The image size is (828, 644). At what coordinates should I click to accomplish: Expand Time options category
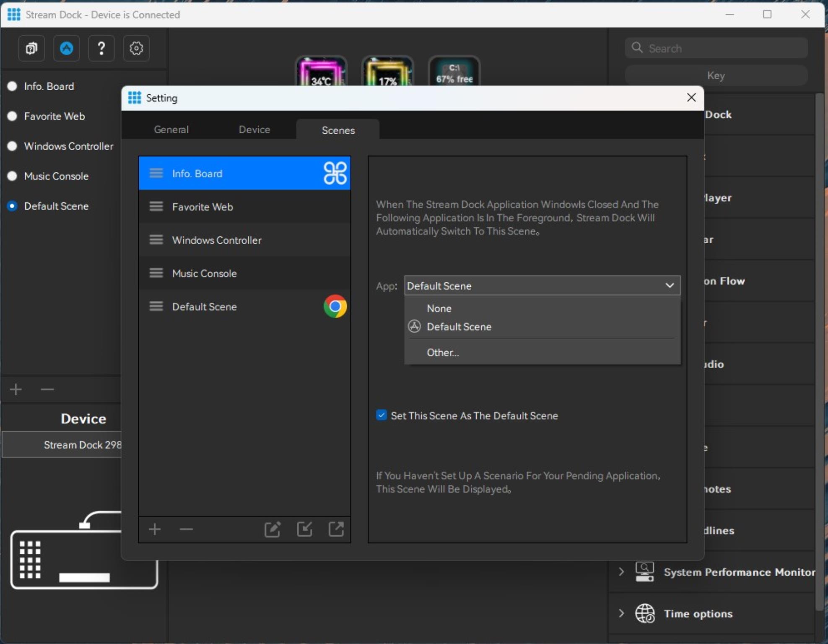click(621, 613)
